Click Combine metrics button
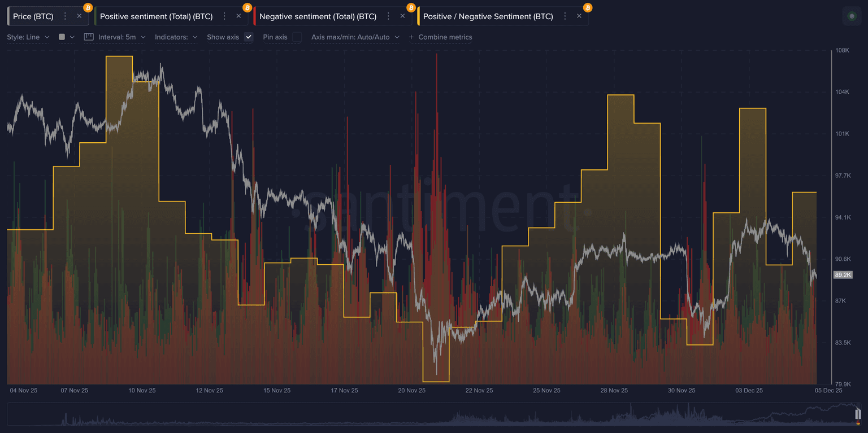 click(x=440, y=37)
